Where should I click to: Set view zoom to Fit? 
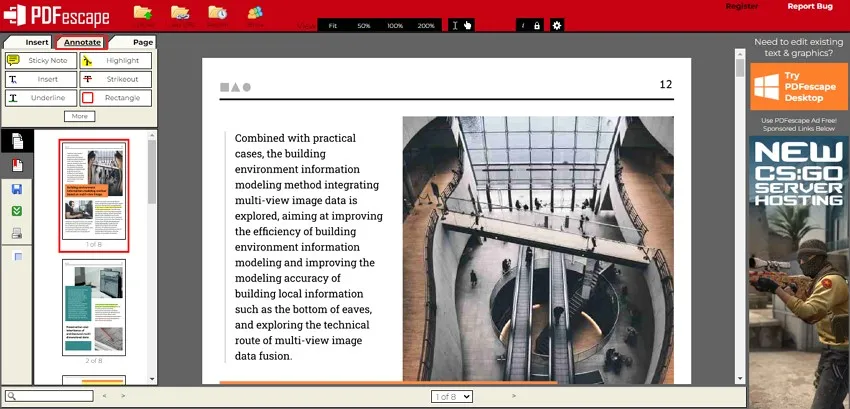333,26
